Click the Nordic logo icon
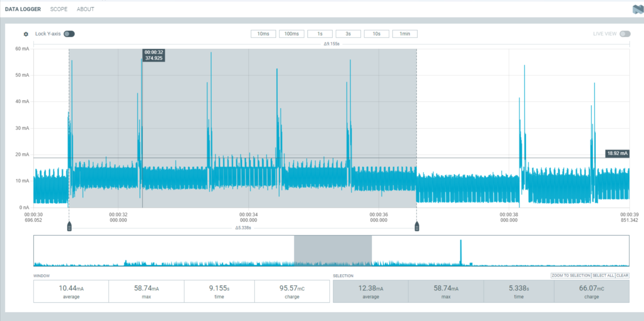Viewport: 644px width, 321px height. click(x=637, y=9)
